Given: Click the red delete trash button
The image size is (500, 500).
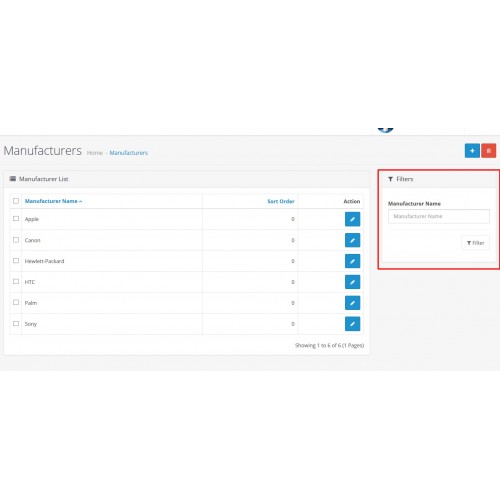Looking at the screenshot, I should coord(489,151).
